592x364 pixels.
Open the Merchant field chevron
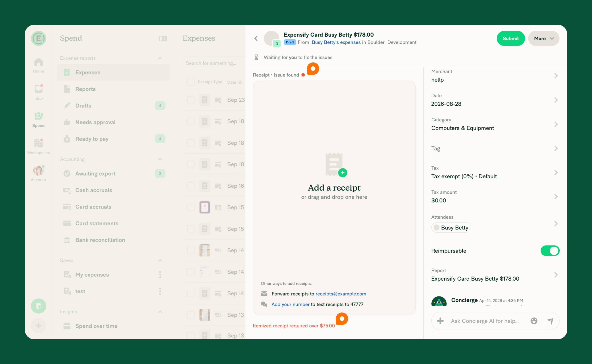(556, 76)
